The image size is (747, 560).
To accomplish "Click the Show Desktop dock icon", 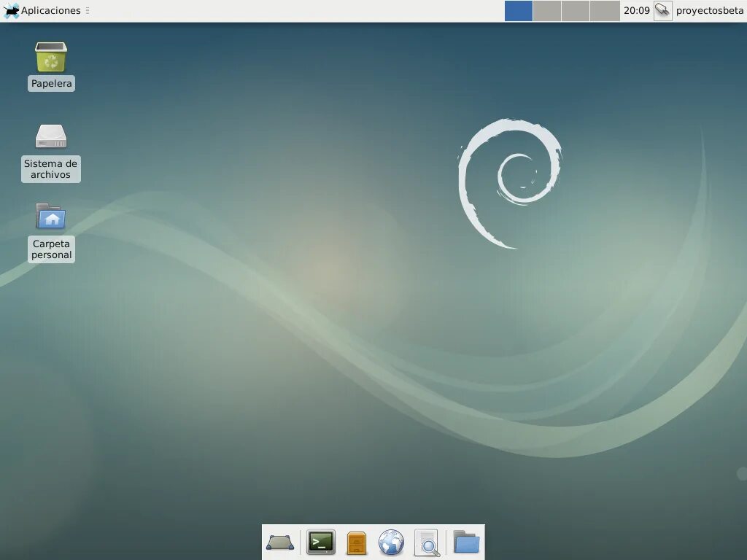I will tap(280, 542).
